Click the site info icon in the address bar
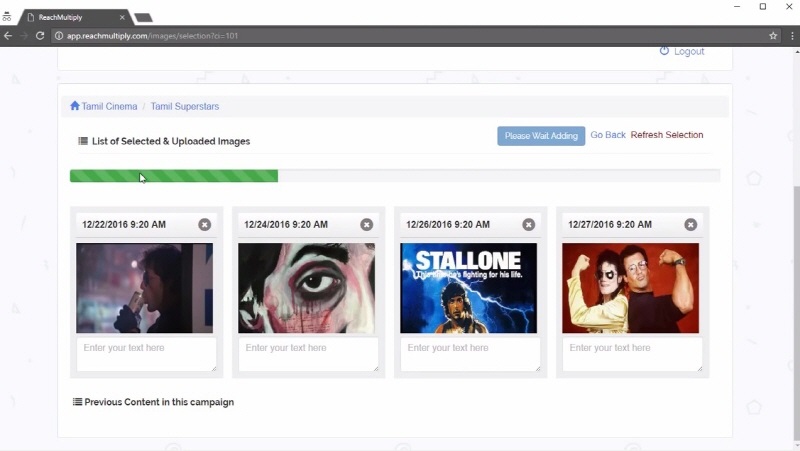This screenshot has height=451, width=800. [x=59, y=36]
